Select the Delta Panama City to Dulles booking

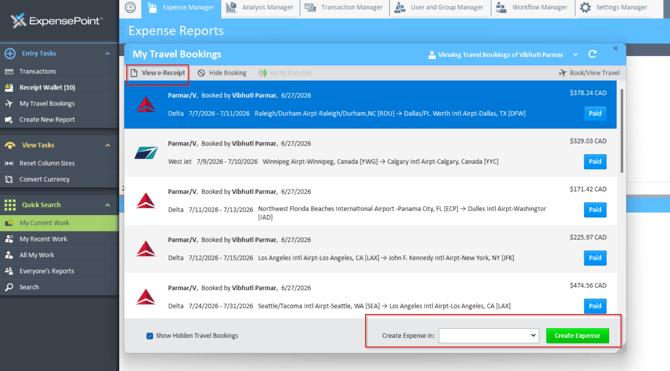pos(370,201)
